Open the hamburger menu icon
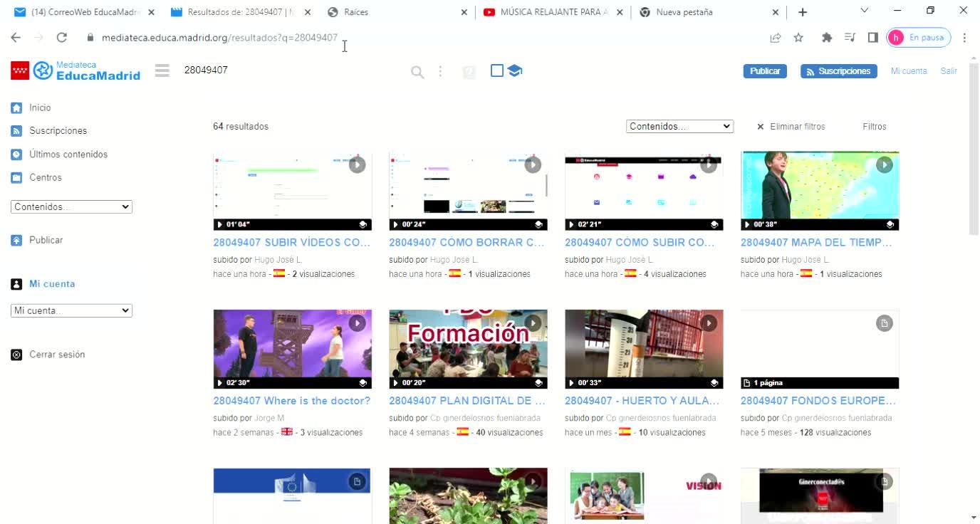980x524 pixels. coord(162,70)
